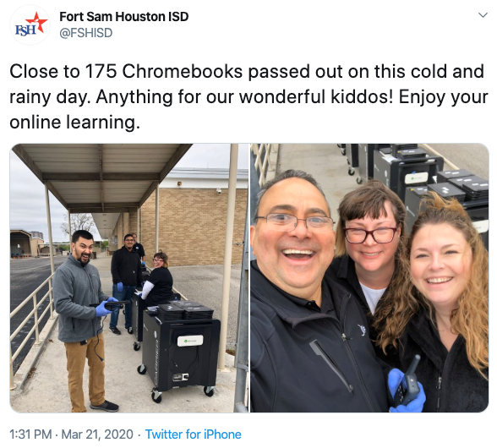
Task: Click seated woman in black shirt
Action: (x=157, y=279)
